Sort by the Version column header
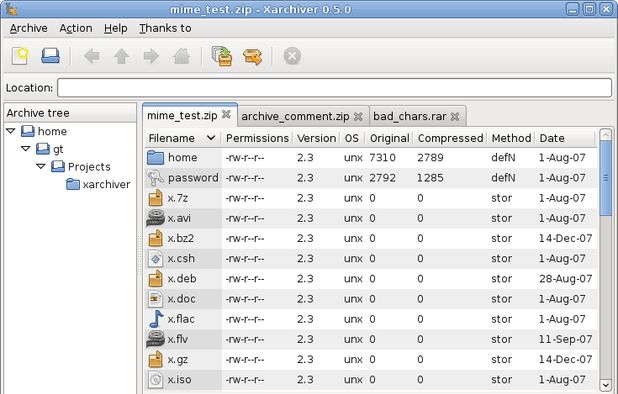The height and width of the screenshot is (394, 618). pos(316,138)
